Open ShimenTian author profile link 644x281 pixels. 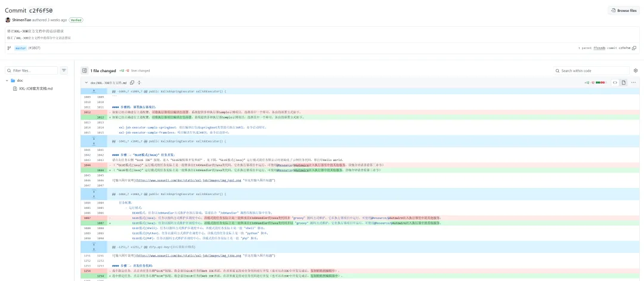(21, 20)
